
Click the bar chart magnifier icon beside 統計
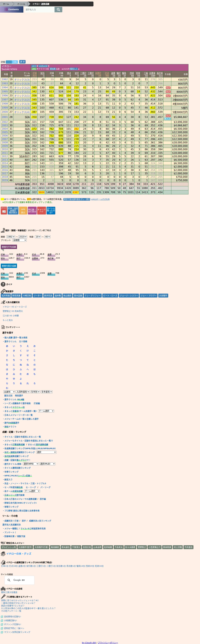point(3,230)
